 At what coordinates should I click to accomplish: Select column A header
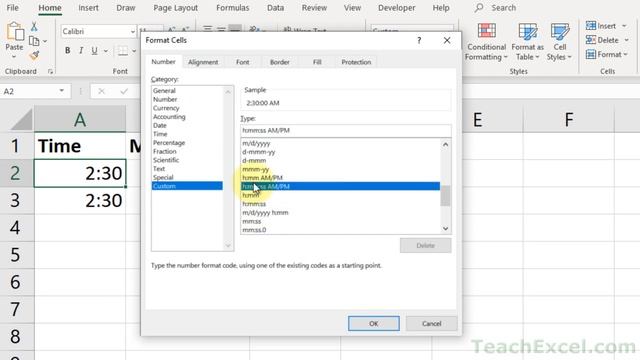point(80,120)
